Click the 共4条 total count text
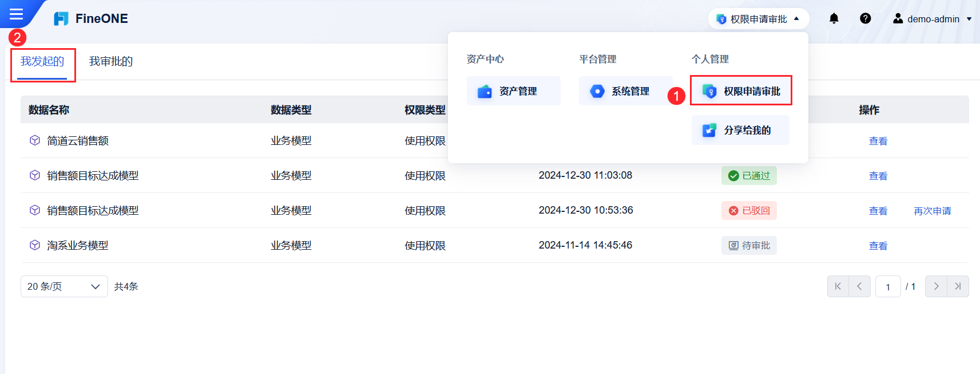 (126, 286)
